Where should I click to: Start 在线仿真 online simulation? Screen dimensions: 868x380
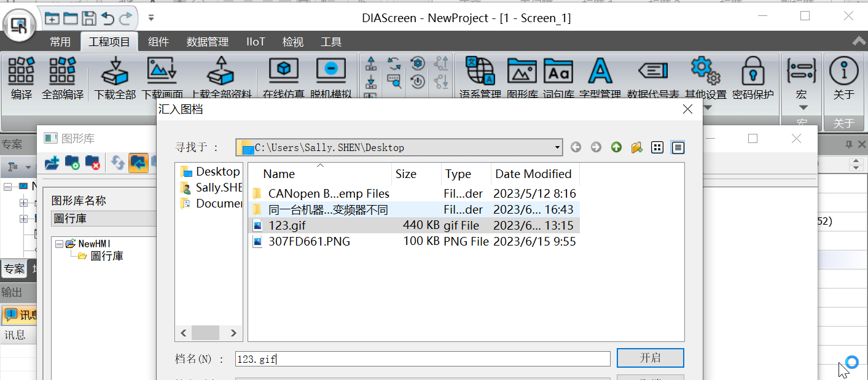[283, 72]
